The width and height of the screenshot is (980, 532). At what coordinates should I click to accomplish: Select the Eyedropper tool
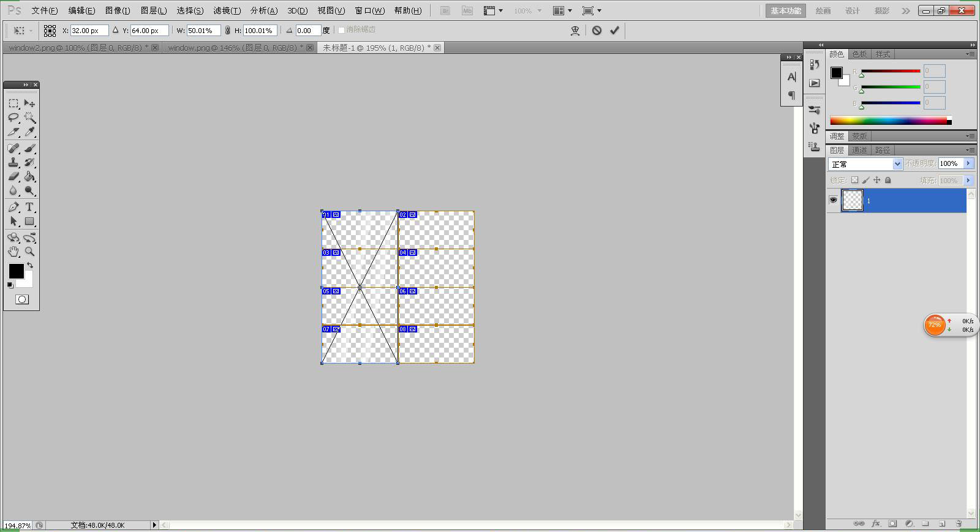[29, 132]
